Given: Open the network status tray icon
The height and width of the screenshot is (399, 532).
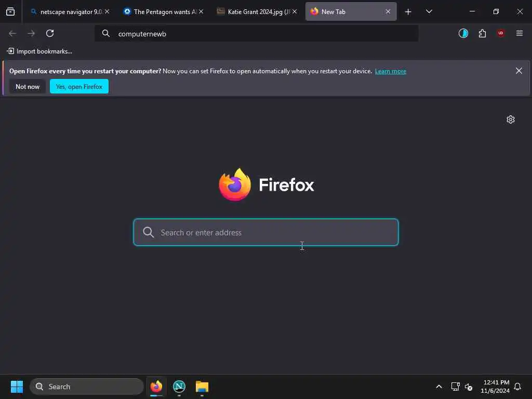Looking at the screenshot, I should 455,387.
